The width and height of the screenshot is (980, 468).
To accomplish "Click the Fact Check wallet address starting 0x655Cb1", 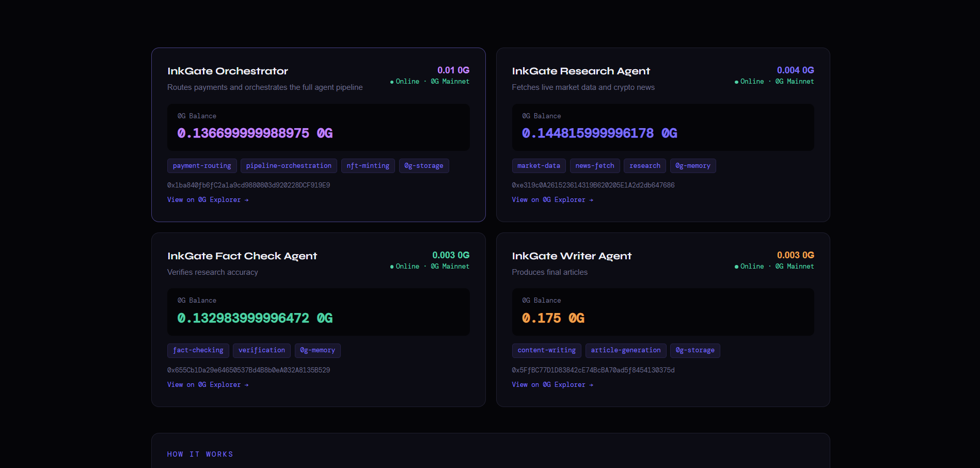I will [x=248, y=370].
